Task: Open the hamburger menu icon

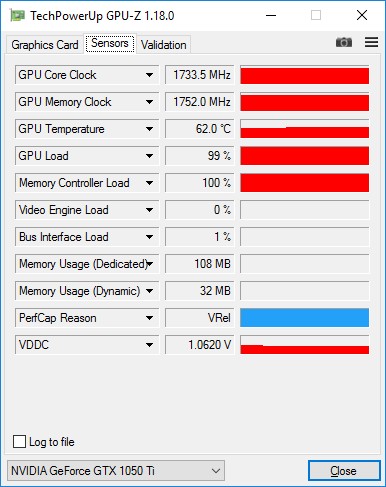Action: [371, 42]
